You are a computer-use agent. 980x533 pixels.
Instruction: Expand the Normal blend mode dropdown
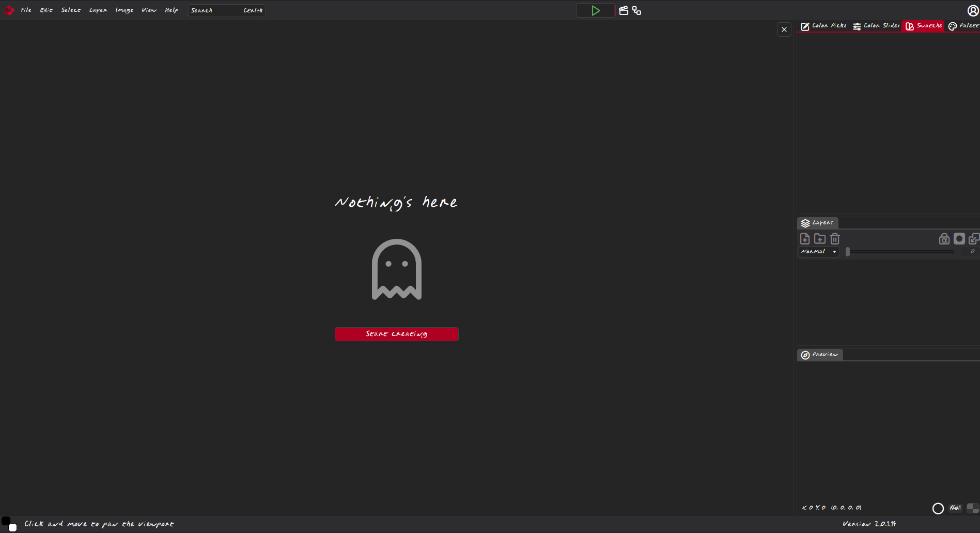tap(819, 252)
